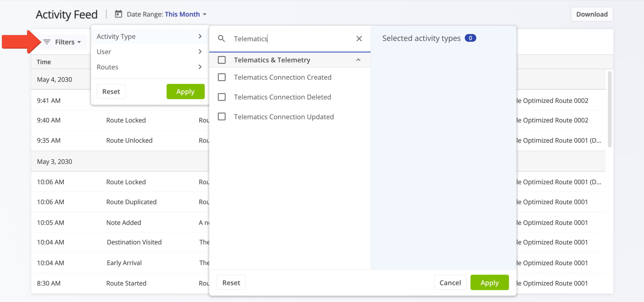This screenshot has height=302, width=644.
Task: Click the Activity Feed page title
Action: coord(67,14)
